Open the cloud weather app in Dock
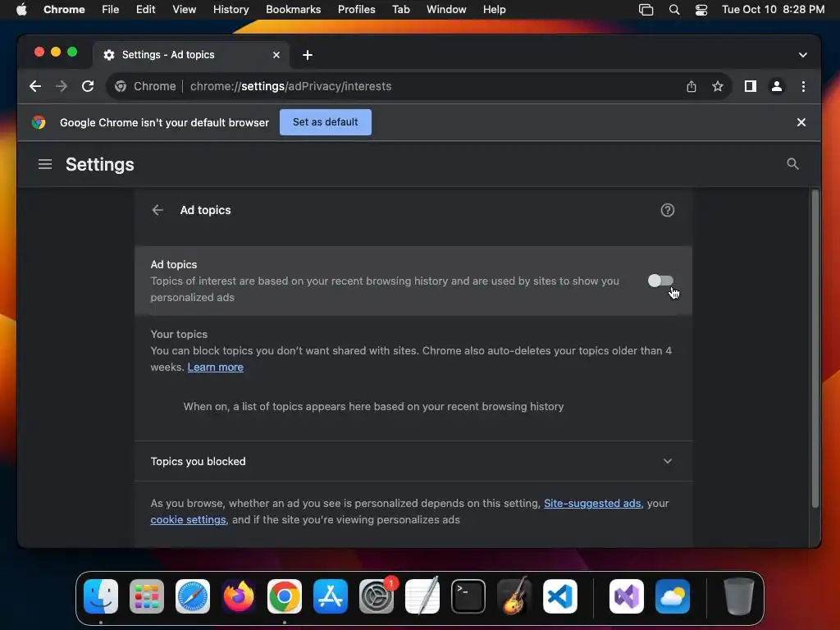840x630 pixels. click(x=673, y=596)
